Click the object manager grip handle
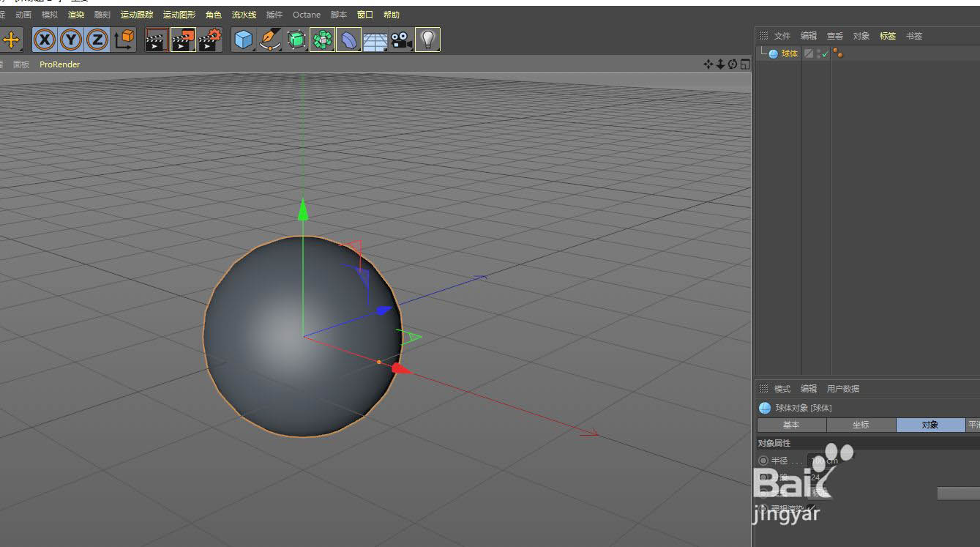Screen dimensions: 980x547 point(763,36)
